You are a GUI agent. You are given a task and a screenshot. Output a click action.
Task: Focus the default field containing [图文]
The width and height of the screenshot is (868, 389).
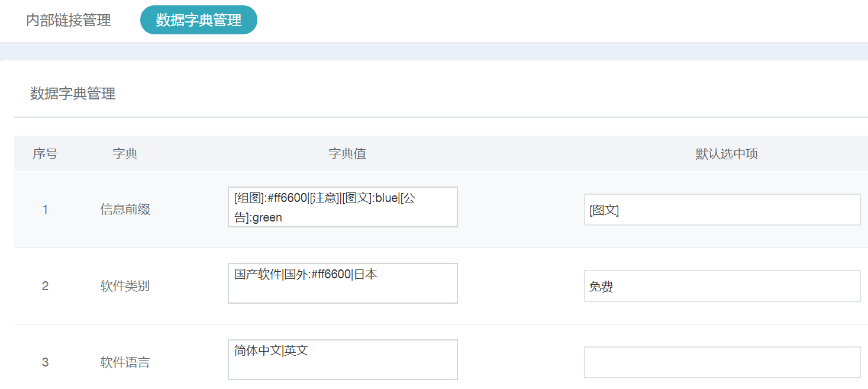click(x=722, y=210)
